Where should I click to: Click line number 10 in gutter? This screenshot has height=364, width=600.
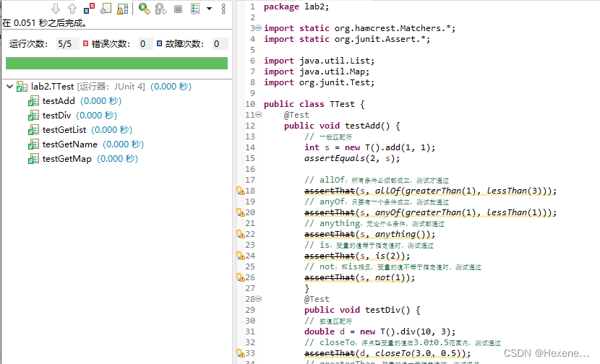250,104
